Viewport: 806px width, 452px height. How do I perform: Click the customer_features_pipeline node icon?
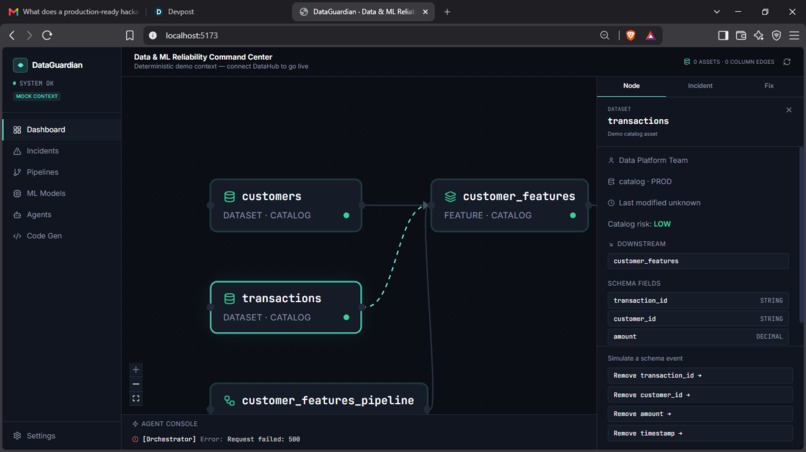point(229,401)
